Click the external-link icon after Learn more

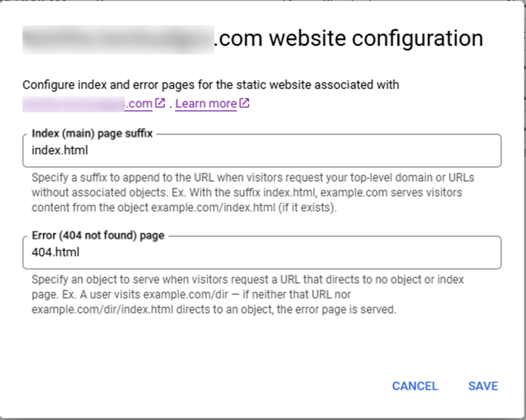coord(244,103)
